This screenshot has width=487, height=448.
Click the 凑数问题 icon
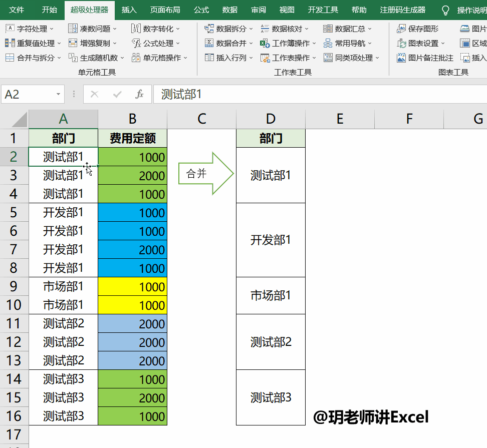tap(73, 29)
